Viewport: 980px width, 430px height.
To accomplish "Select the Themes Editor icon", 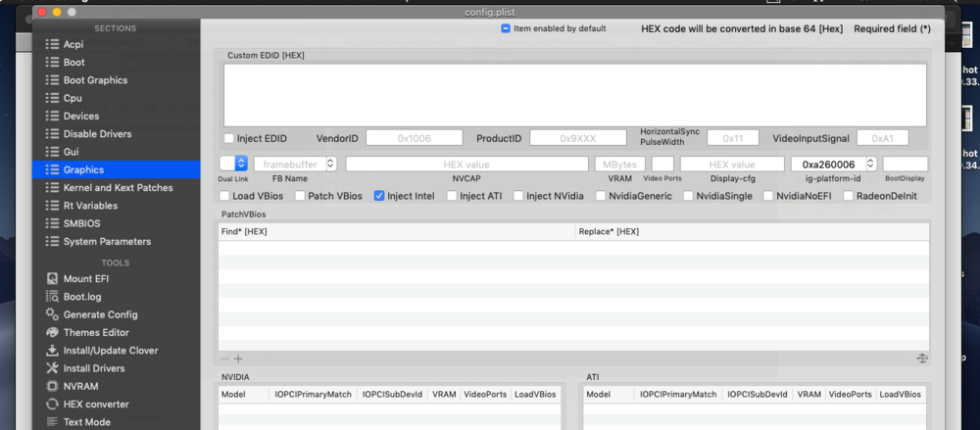I will point(53,333).
